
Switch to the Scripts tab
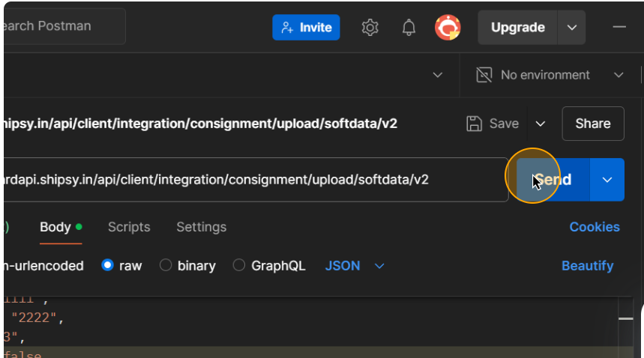point(129,227)
